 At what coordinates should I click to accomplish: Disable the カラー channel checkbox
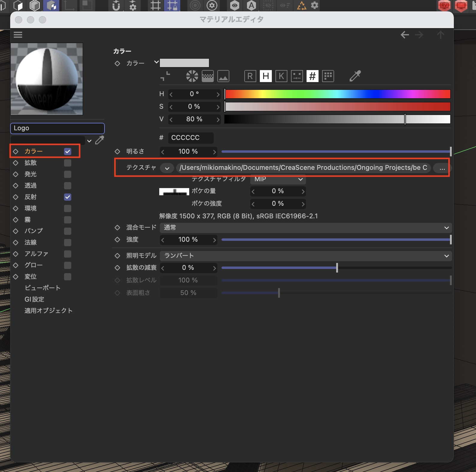pyautogui.click(x=68, y=152)
